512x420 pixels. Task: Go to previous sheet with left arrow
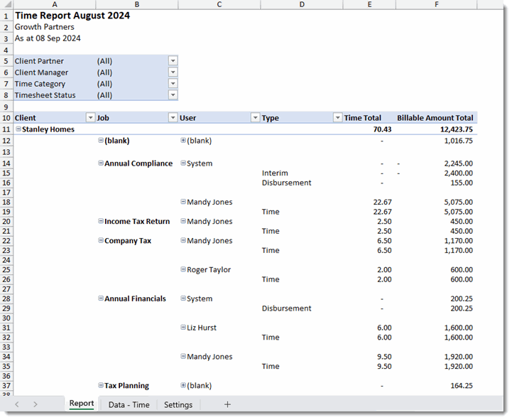point(17,404)
